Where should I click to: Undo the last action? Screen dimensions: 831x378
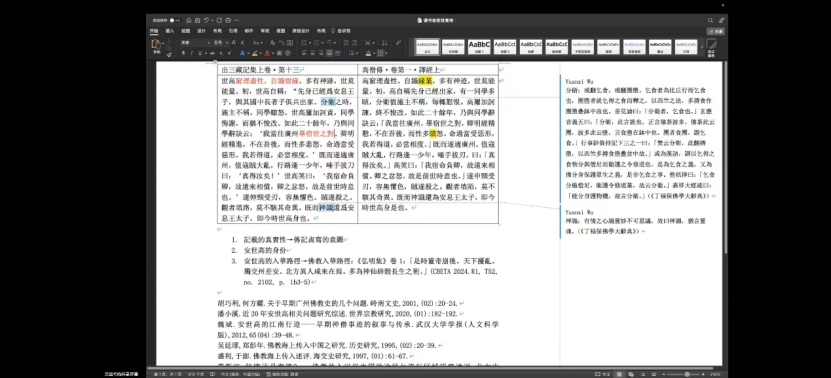click(206, 20)
